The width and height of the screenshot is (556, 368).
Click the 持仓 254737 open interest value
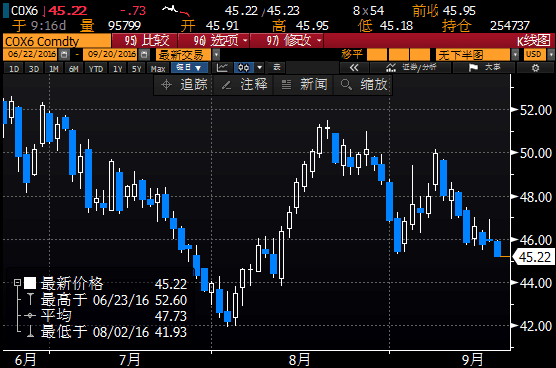click(x=510, y=26)
